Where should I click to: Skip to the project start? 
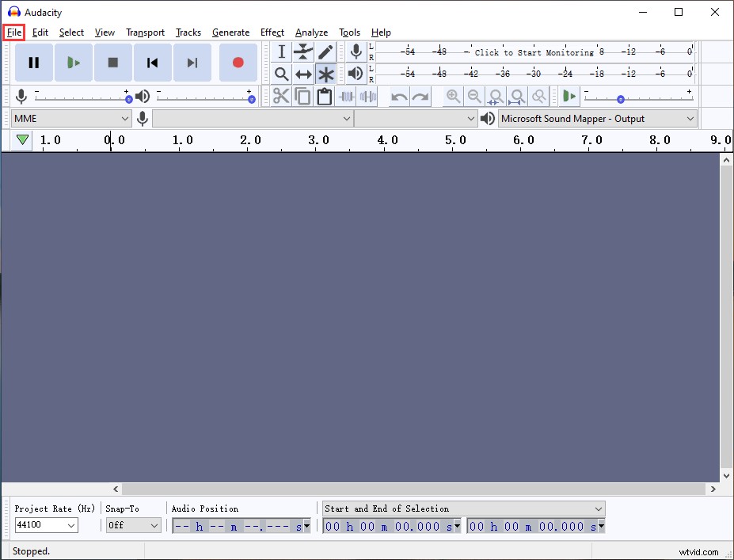pyautogui.click(x=152, y=62)
